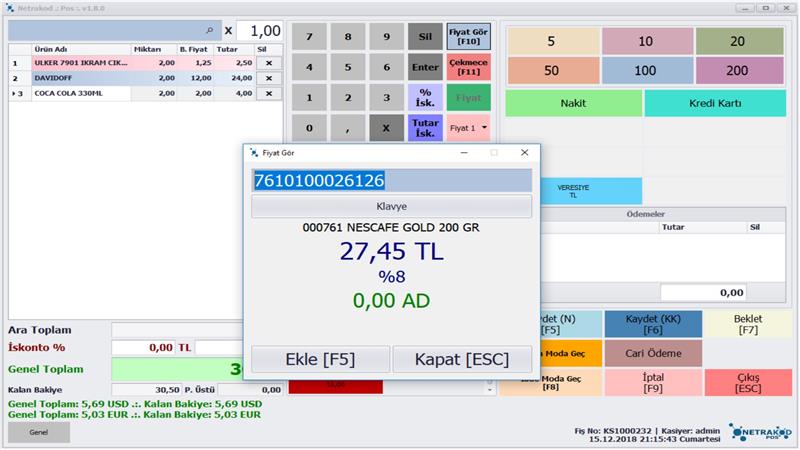Click the main barcode search field
800x450 pixels.
coord(114,31)
